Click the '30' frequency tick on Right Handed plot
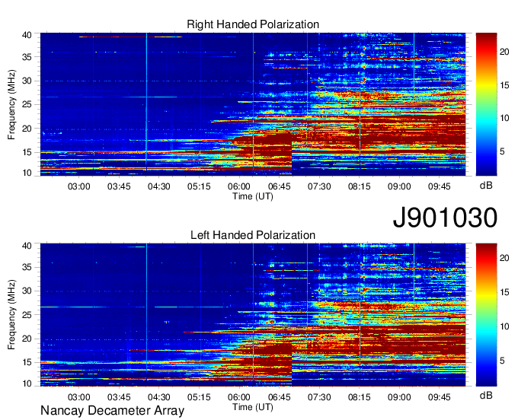This screenshot has height=420, width=518. pos(27,81)
